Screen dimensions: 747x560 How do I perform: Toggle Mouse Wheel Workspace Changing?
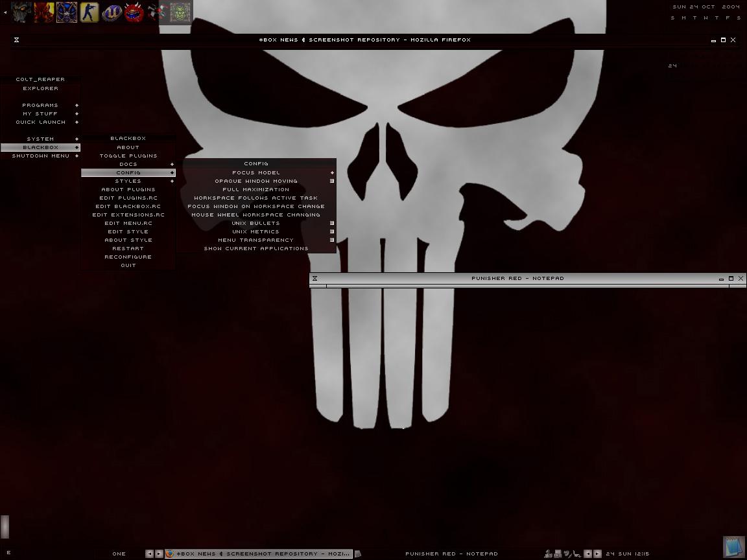pos(256,215)
